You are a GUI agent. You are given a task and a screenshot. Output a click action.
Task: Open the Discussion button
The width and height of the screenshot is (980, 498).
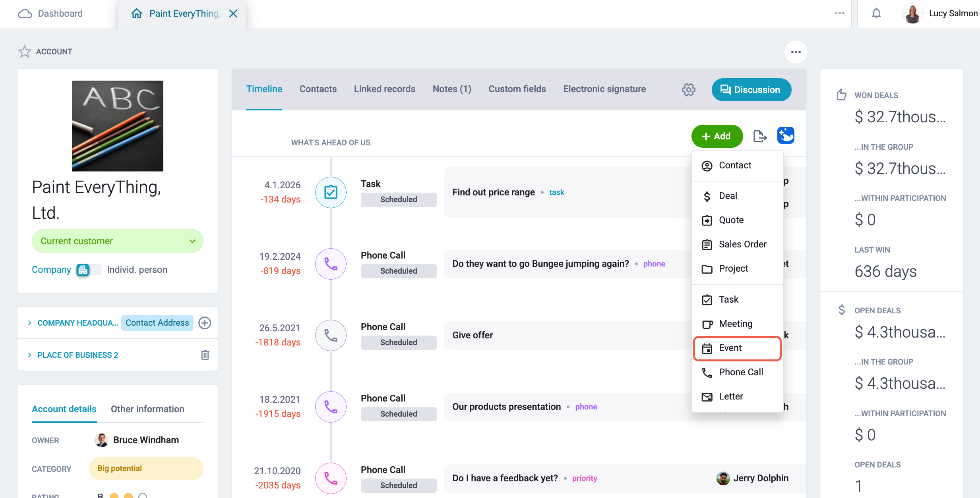[x=751, y=90]
